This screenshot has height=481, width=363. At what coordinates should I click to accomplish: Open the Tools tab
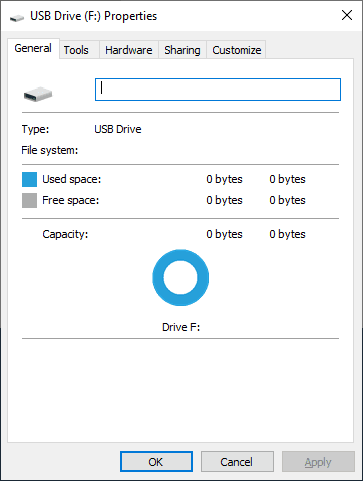pyautogui.click(x=76, y=50)
